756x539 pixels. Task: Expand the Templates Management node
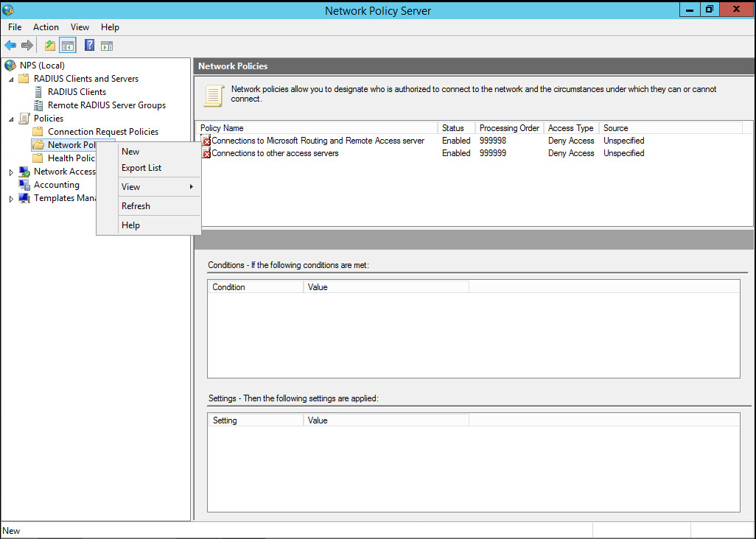(11, 198)
